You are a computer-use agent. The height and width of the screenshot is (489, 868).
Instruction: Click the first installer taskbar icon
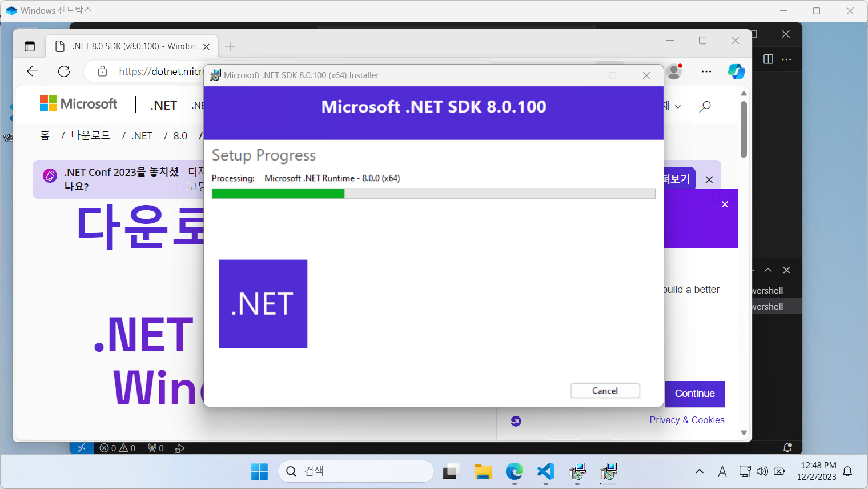coord(577,472)
